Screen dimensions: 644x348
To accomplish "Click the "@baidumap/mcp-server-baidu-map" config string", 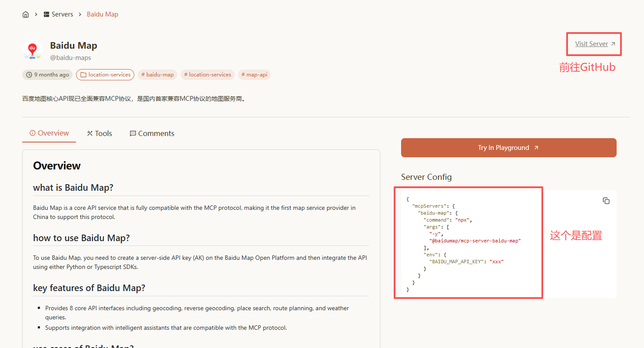I will coord(475,241).
